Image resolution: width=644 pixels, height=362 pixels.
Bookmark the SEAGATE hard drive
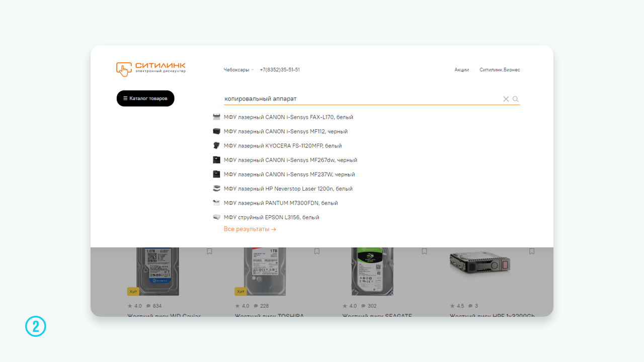click(425, 251)
